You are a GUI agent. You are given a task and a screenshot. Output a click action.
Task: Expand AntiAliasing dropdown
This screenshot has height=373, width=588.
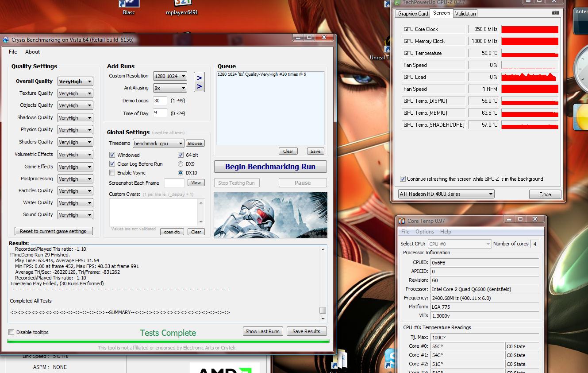(x=170, y=88)
